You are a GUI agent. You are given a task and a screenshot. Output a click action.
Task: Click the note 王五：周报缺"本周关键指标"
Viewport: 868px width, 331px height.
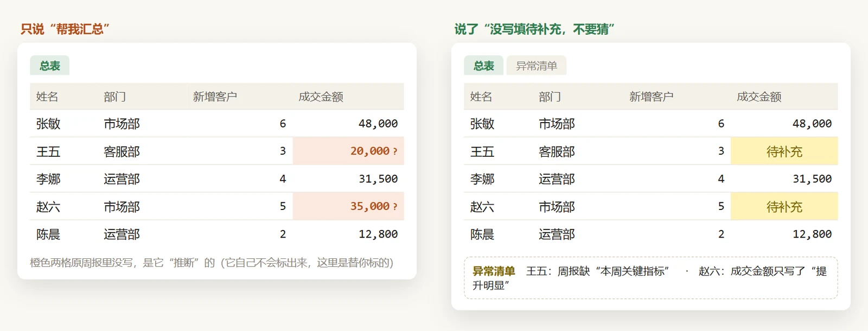(599, 271)
